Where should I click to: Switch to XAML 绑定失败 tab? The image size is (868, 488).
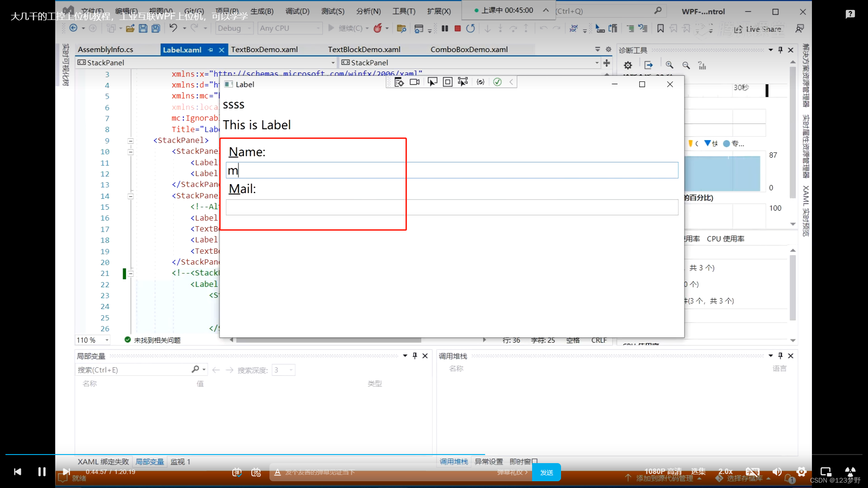103,462
